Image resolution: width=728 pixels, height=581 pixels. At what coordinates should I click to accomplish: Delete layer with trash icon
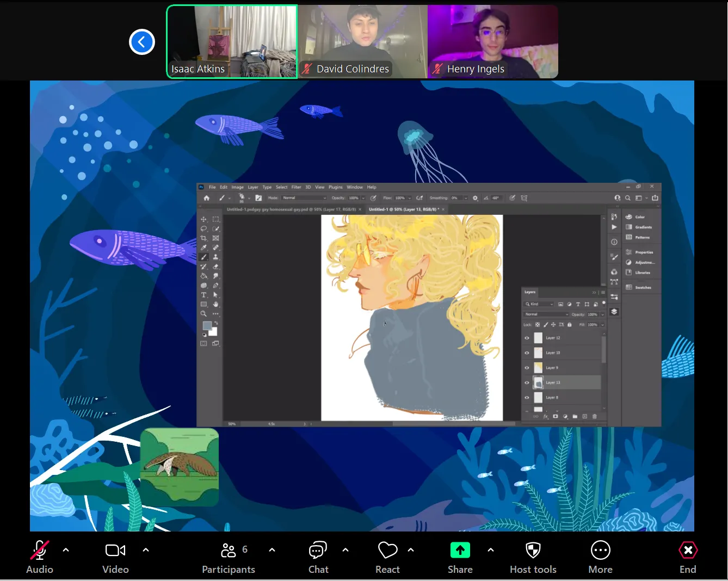pos(595,417)
